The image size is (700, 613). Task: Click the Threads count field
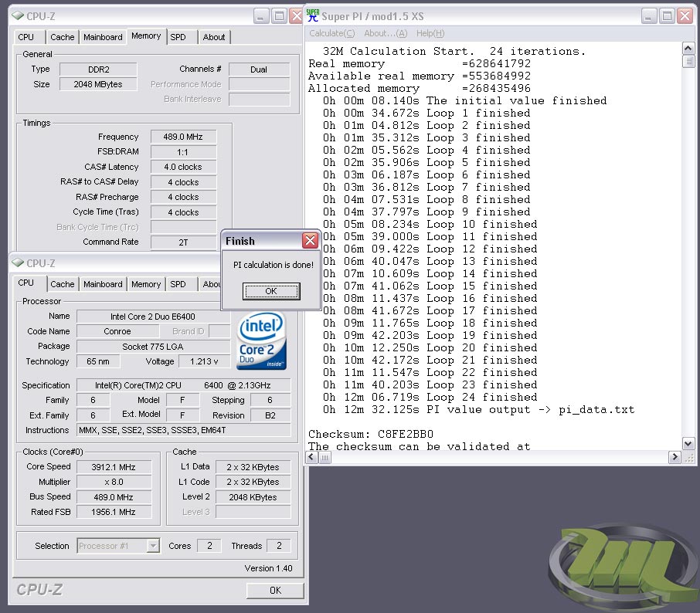279,546
